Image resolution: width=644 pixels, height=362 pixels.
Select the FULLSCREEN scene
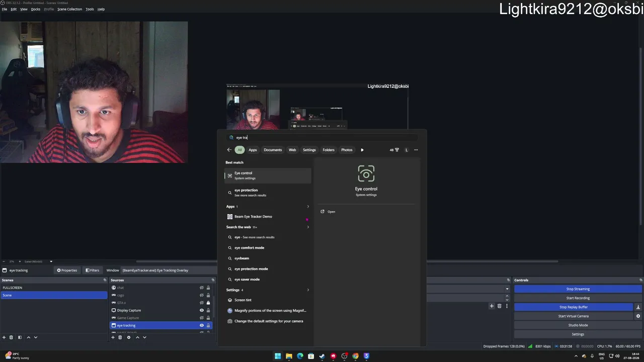click(x=54, y=288)
